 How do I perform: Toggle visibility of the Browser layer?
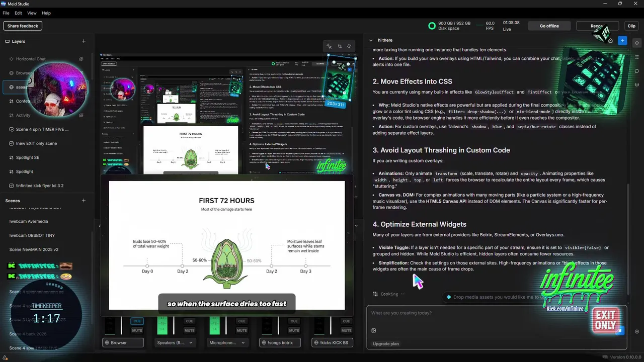pyautogui.click(x=81, y=73)
